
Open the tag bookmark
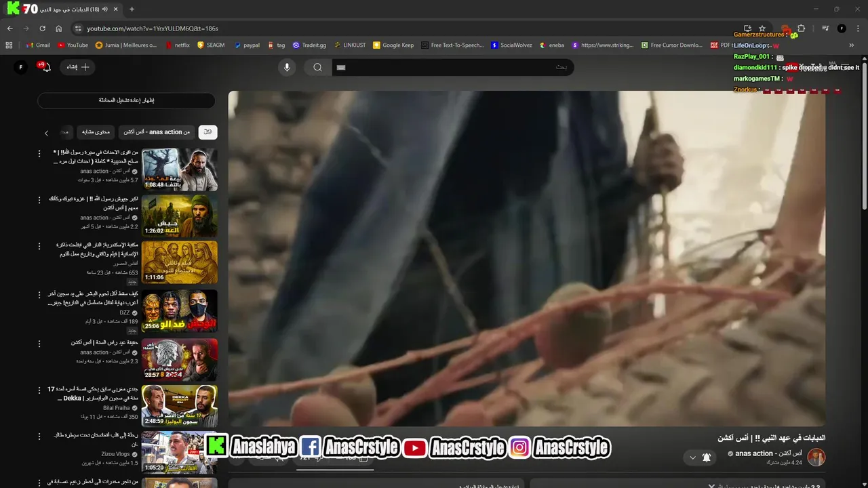pos(276,45)
